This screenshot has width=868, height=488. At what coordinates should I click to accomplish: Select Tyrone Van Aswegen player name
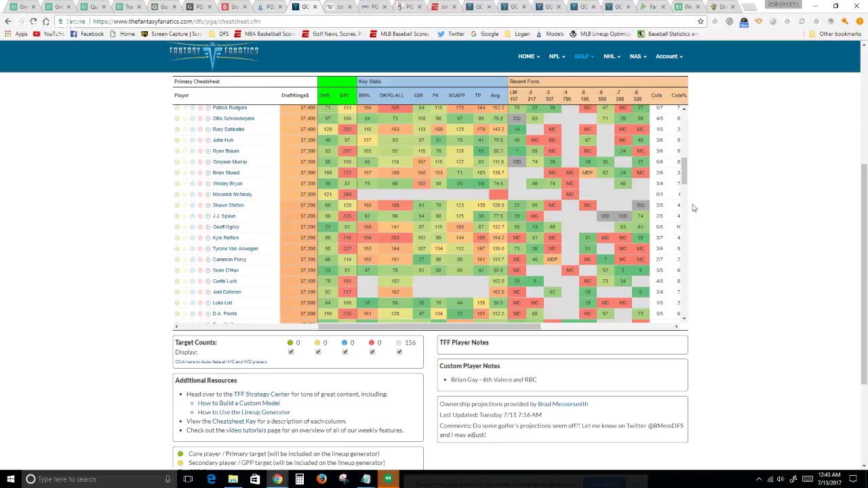tap(235, 249)
